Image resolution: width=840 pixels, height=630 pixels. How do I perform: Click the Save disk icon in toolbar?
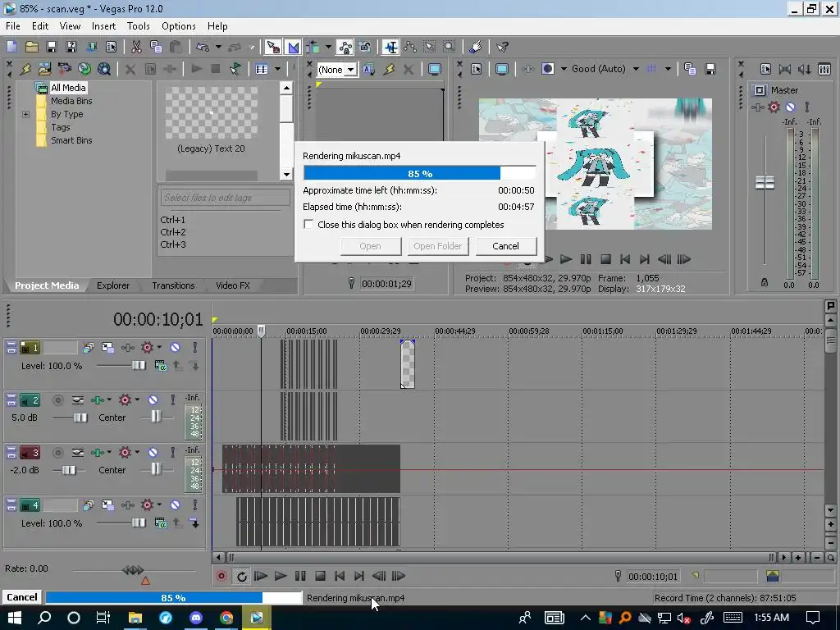coord(52,47)
